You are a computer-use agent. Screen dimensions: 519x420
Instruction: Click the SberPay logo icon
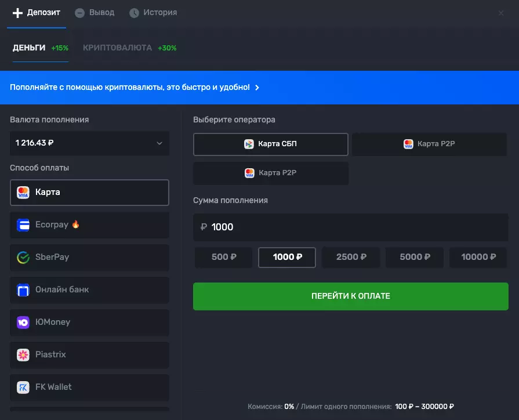(23, 258)
